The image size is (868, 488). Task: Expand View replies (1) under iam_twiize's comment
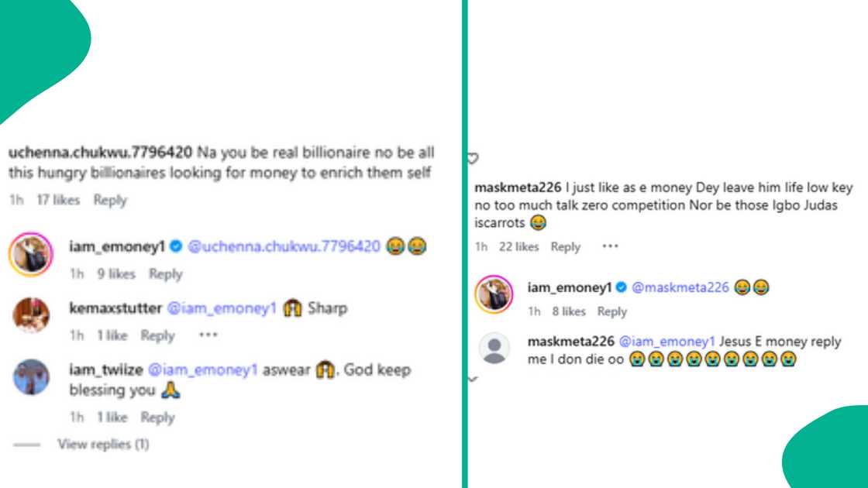click(102, 444)
